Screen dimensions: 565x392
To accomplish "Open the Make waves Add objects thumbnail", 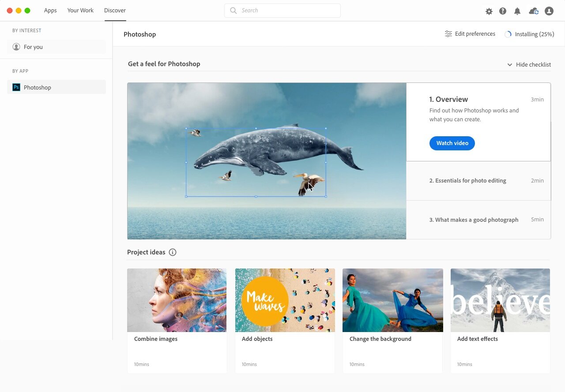I will click(x=285, y=300).
